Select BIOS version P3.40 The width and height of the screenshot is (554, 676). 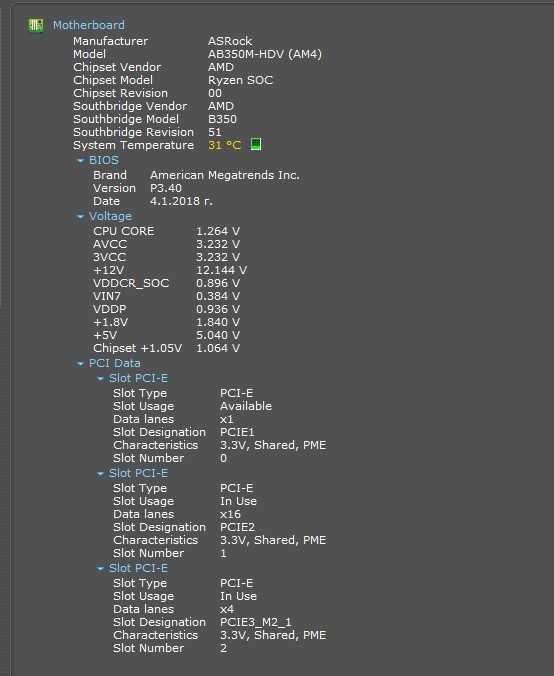(x=166, y=188)
